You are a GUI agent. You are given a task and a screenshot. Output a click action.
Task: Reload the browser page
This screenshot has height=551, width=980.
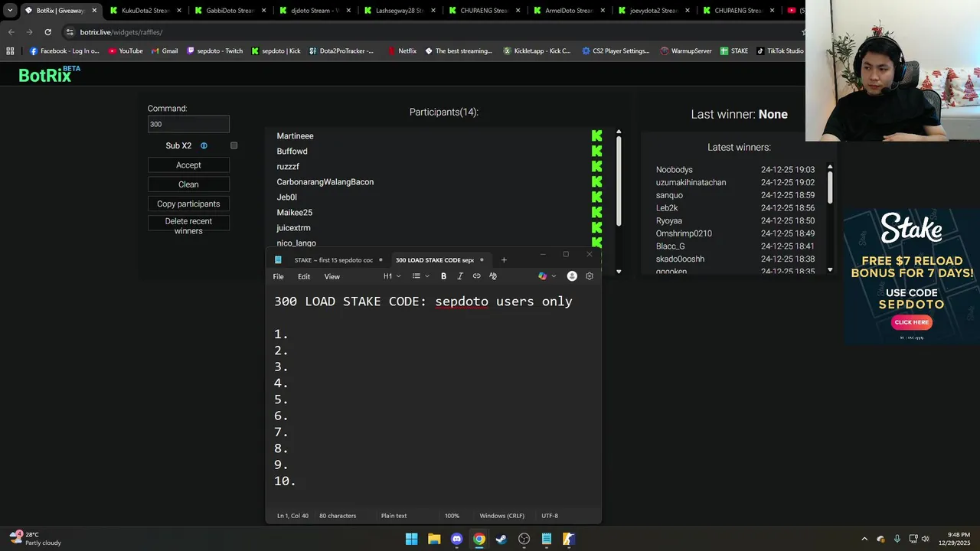click(x=47, y=32)
